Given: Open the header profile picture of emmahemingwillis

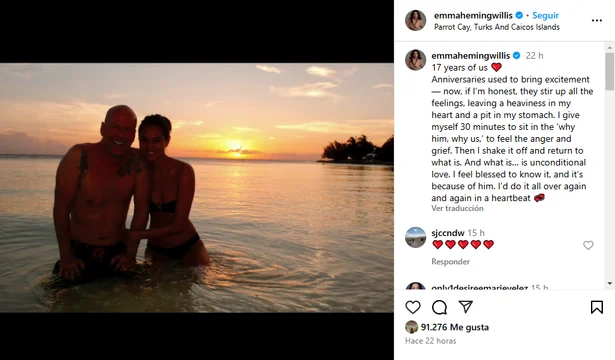Looking at the screenshot, I should pyautogui.click(x=415, y=20).
